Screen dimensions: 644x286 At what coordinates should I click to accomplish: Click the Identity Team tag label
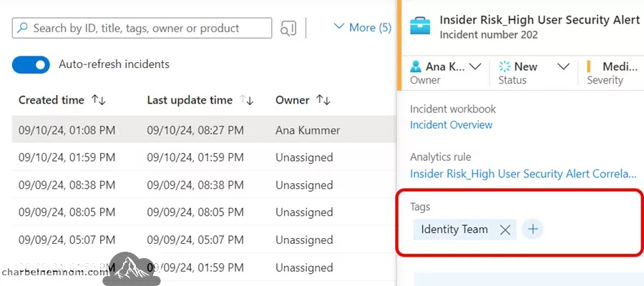pyautogui.click(x=454, y=230)
